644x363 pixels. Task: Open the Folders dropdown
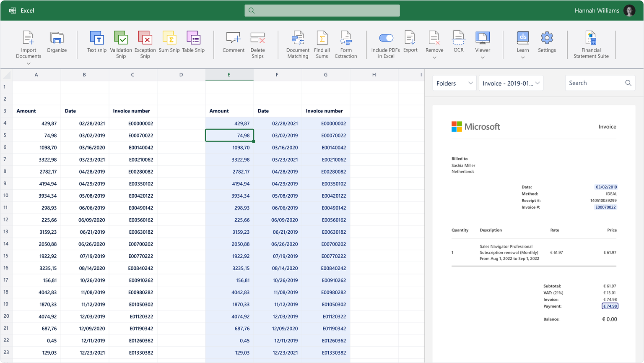(454, 83)
